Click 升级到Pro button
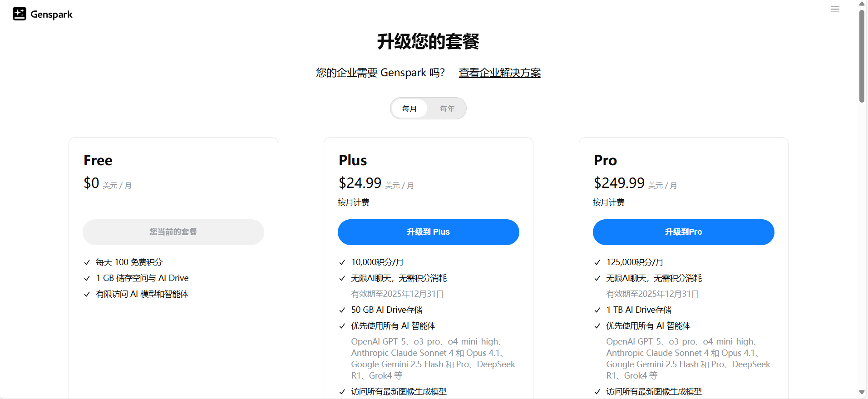This screenshot has height=399, width=868. click(x=683, y=232)
